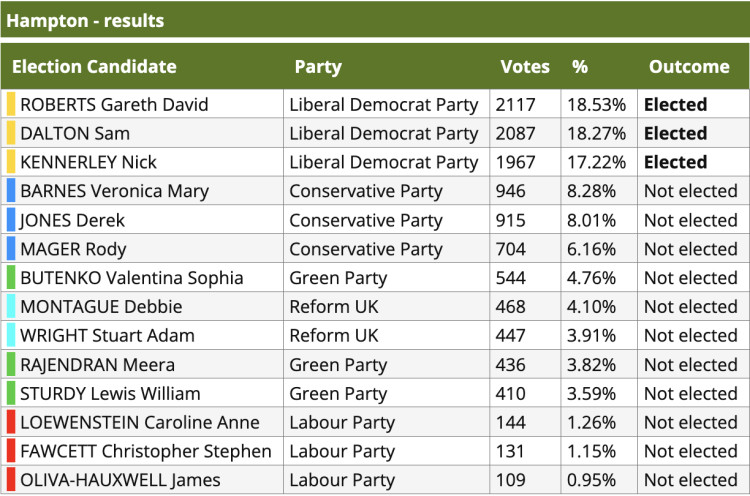Click the 109 votes cell for OLIVA-HAUXWELL James
Image resolution: width=750 pixels, height=496 pixels.
click(525, 480)
